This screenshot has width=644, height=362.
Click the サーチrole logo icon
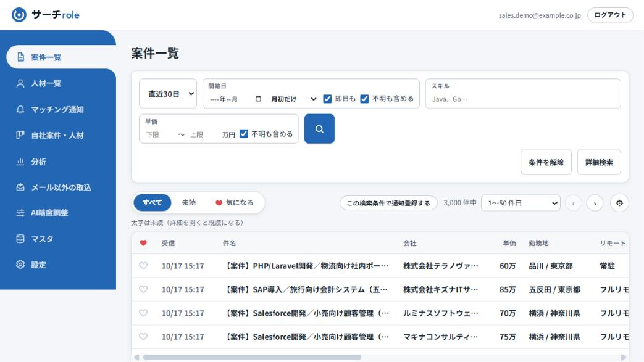point(19,15)
